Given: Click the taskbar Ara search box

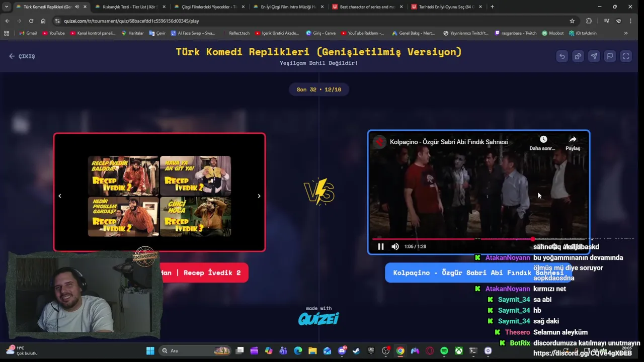Looking at the screenshot, I should [x=196, y=351].
